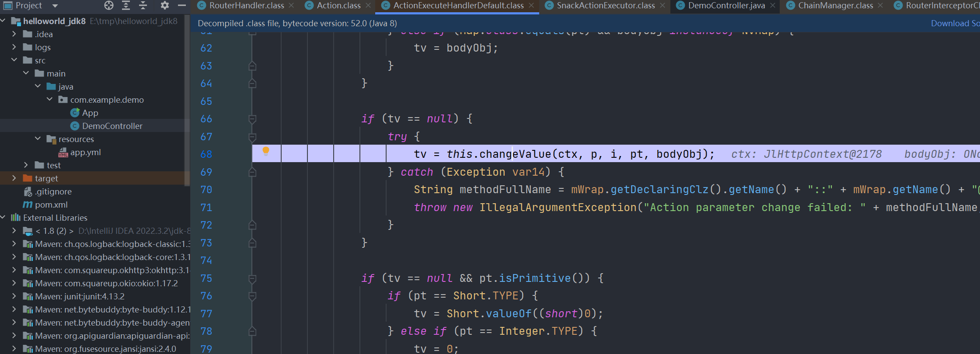Click line number 70 in the gutter
This screenshot has height=354, width=980.
click(206, 190)
